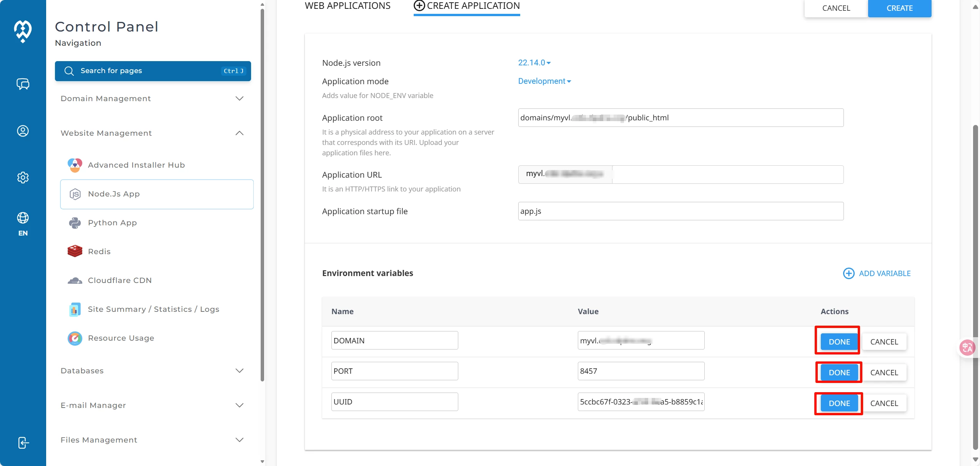This screenshot has width=980, height=466.
Task: Click the blue CREATE button
Action: pyautogui.click(x=899, y=8)
